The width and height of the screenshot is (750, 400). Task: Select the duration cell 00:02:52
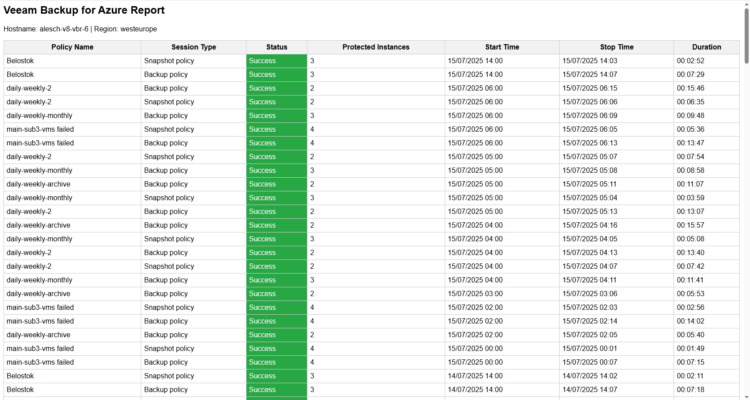tap(691, 61)
